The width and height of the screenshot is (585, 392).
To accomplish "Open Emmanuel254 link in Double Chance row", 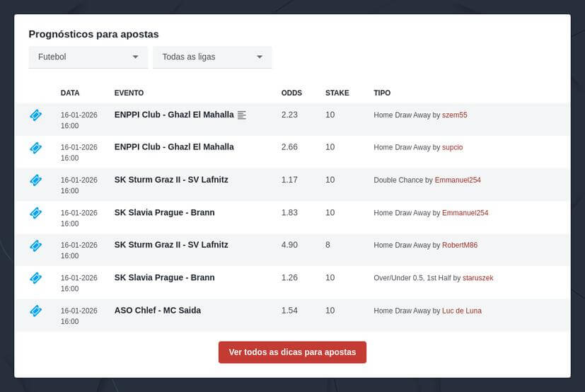I will click(x=458, y=180).
